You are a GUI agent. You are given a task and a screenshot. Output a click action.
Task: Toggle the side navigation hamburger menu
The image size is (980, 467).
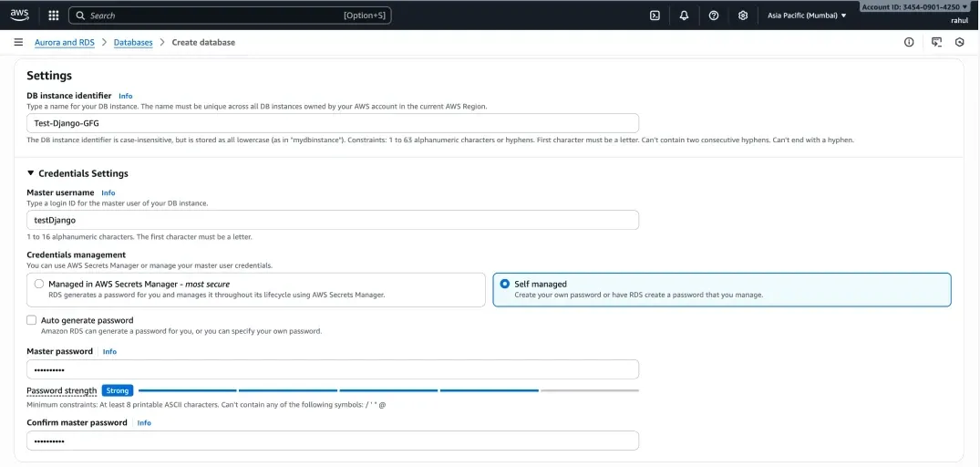[18, 42]
